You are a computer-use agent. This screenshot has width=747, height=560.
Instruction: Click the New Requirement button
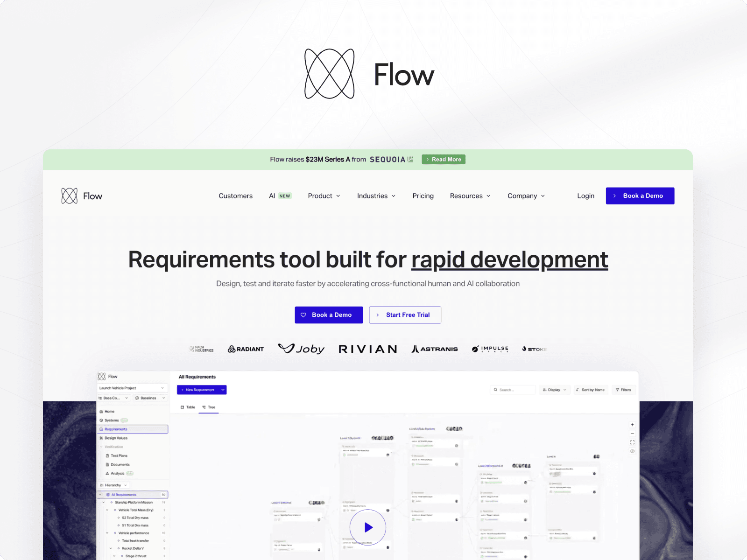click(199, 390)
